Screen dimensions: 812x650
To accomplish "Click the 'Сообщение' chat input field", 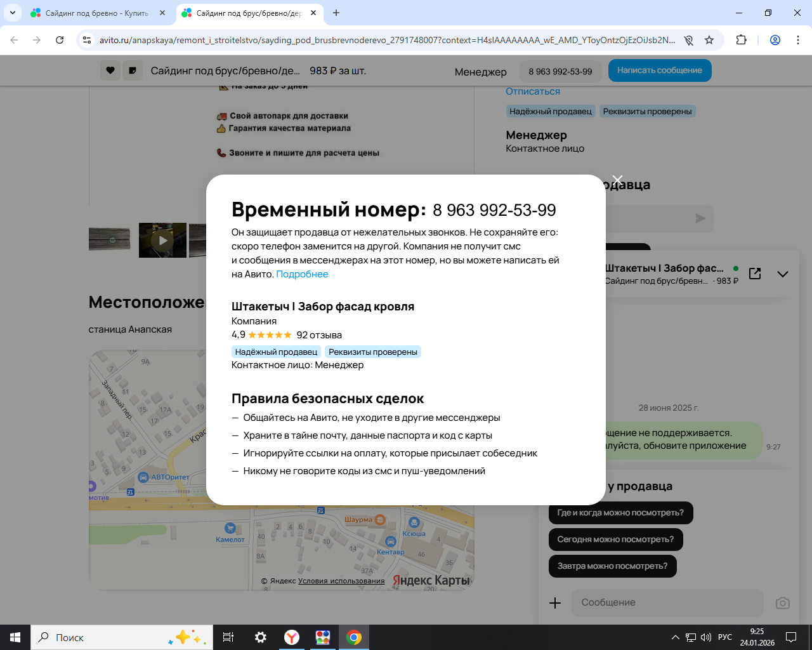I will pyautogui.click(x=667, y=603).
